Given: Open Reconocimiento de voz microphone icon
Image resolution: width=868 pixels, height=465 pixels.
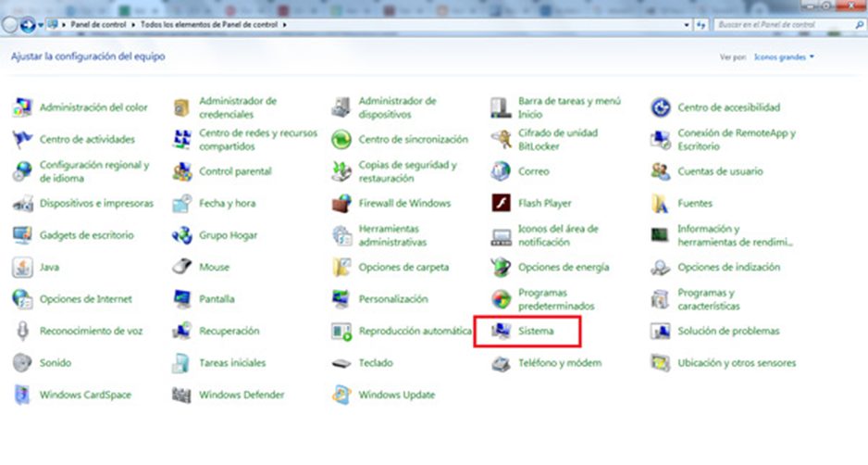Looking at the screenshot, I should click(22, 331).
